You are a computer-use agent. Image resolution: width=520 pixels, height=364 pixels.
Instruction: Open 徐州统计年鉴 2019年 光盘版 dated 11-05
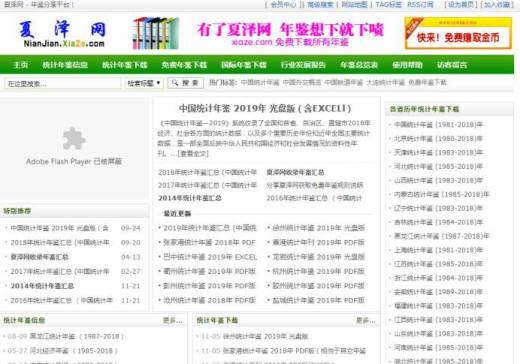click(x=265, y=336)
